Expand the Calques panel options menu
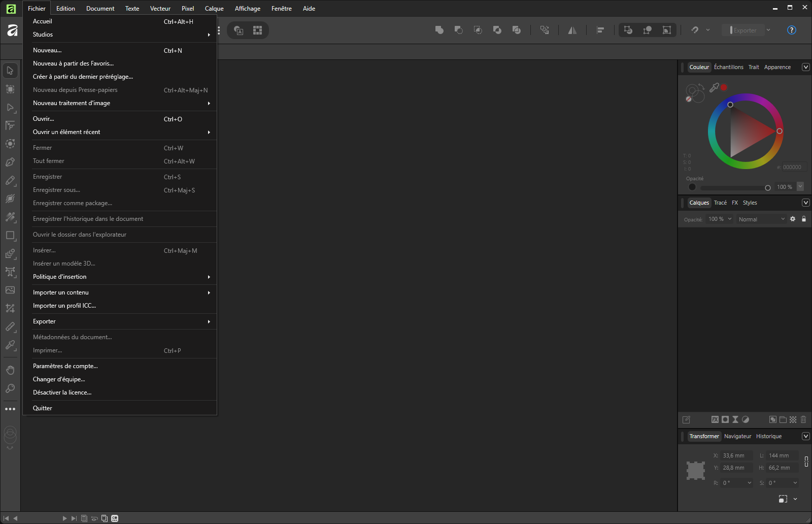812x524 pixels. click(805, 203)
